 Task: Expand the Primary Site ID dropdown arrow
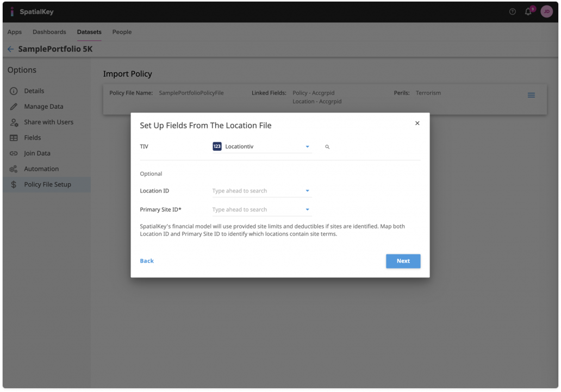[307, 209]
